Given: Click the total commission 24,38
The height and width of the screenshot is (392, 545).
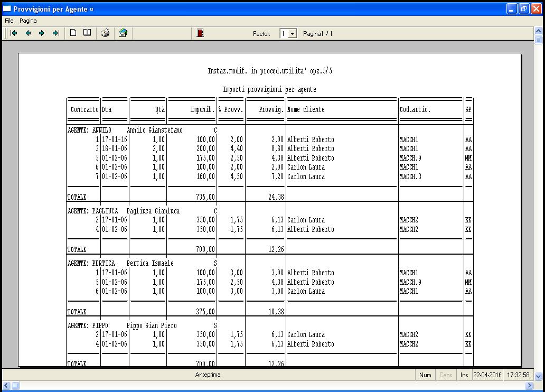Looking at the screenshot, I should pyautogui.click(x=276, y=197).
